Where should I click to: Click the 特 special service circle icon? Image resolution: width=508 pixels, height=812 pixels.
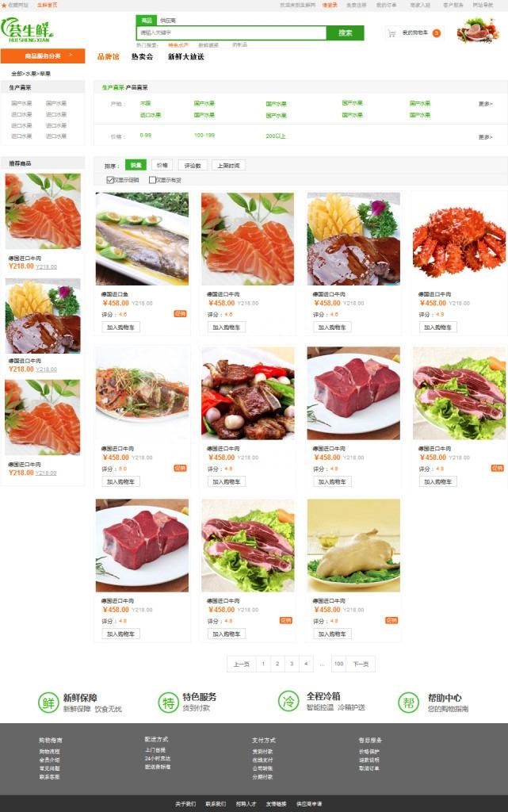(x=168, y=703)
